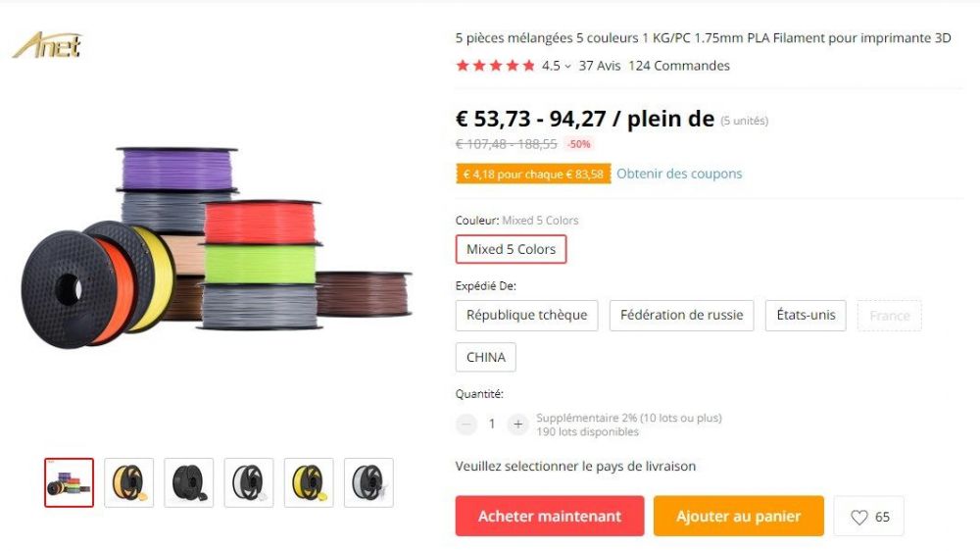
Task: Click Ajouter au panier button
Action: (x=738, y=516)
